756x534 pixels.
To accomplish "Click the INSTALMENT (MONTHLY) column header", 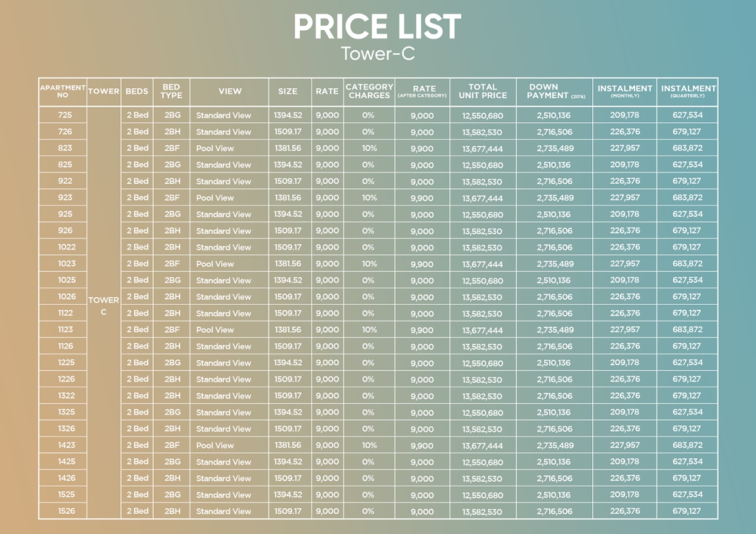I will (624, 91).
